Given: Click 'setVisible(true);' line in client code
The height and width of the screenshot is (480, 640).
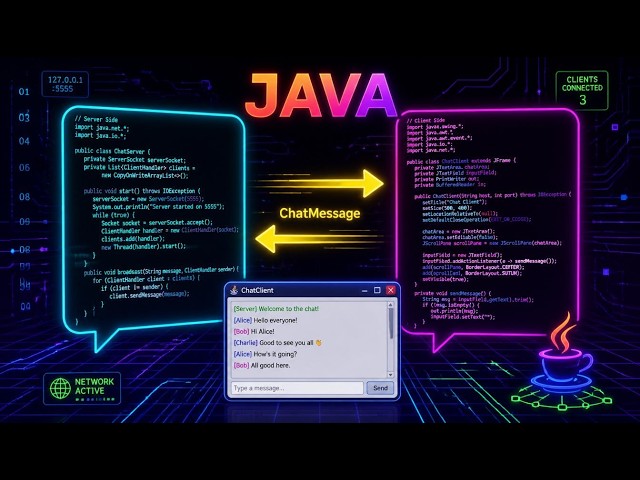Looking at the screenshot, I should click(446, 280).
